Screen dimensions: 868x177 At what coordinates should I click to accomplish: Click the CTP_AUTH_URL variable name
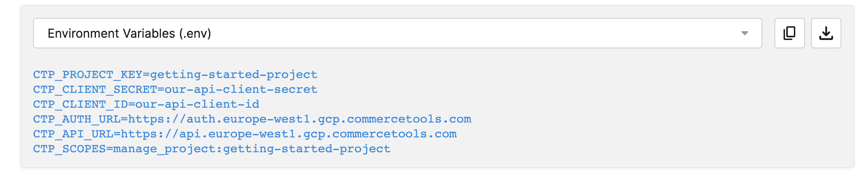point(77,119)
